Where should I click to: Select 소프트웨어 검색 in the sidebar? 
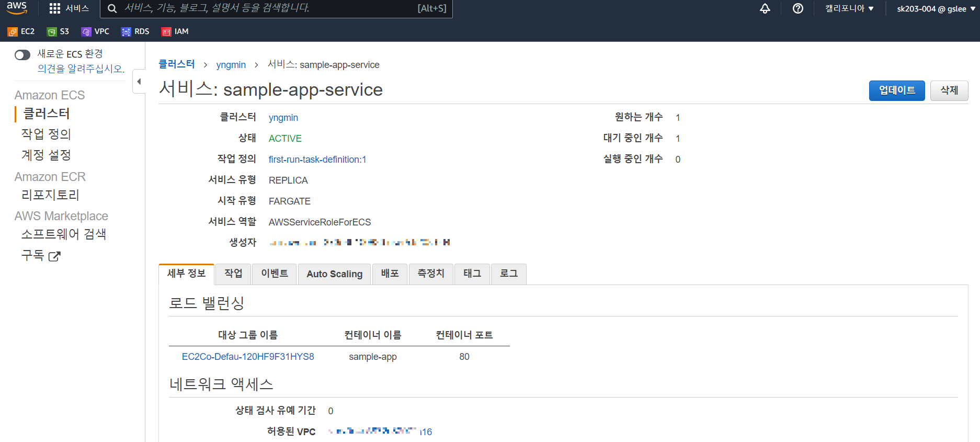pyautogui.click(x=64, y=234)
